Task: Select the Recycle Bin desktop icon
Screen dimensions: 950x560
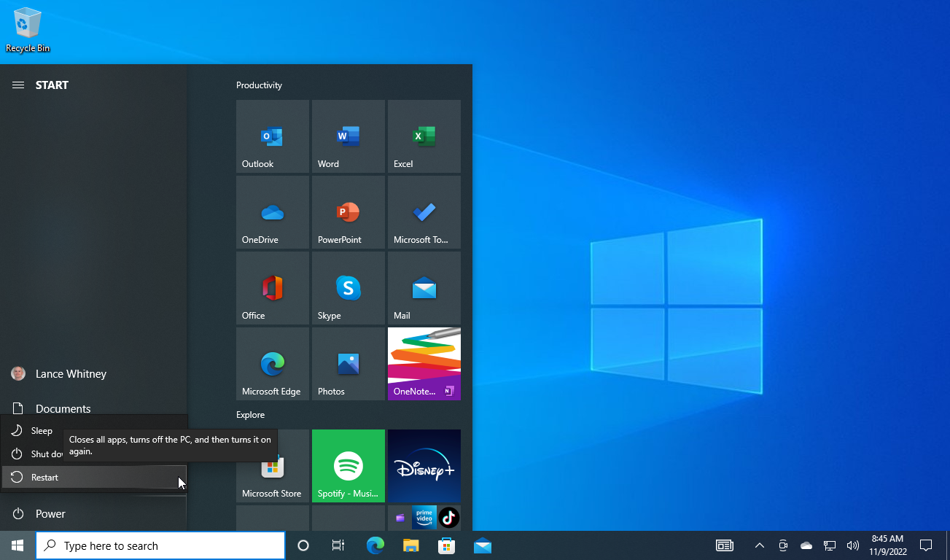Action: click(x=28, y=31)
